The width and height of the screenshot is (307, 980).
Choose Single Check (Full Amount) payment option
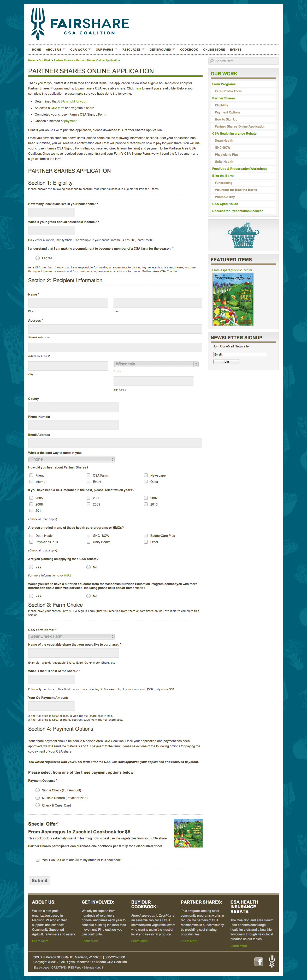(x=38, y=790)
